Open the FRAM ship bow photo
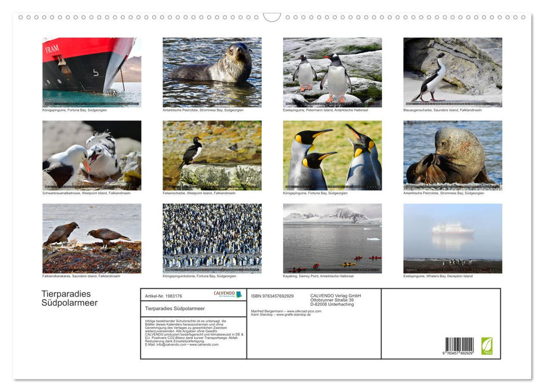This screenshot has width=544, height=392. coord(92,72)
